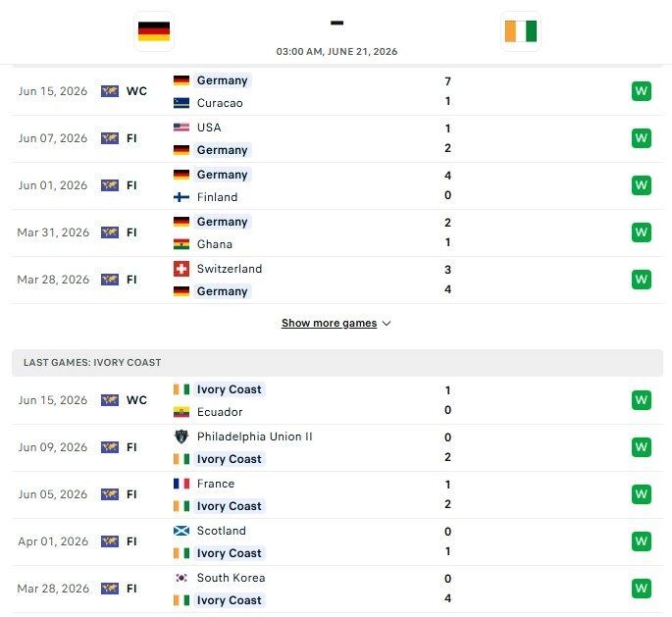Click the match time 03:00 AM, June 21, 2026
The width and height of the screenshot is (672, 617).
pyautogui.click(x=336, y=52)
